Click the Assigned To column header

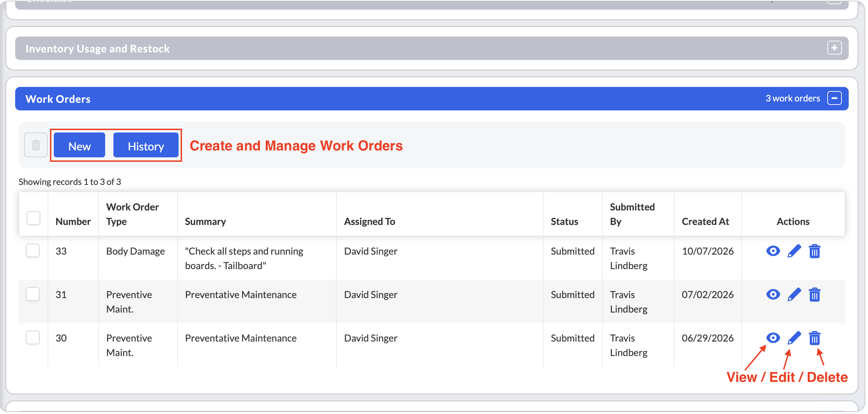click(370, 221)
